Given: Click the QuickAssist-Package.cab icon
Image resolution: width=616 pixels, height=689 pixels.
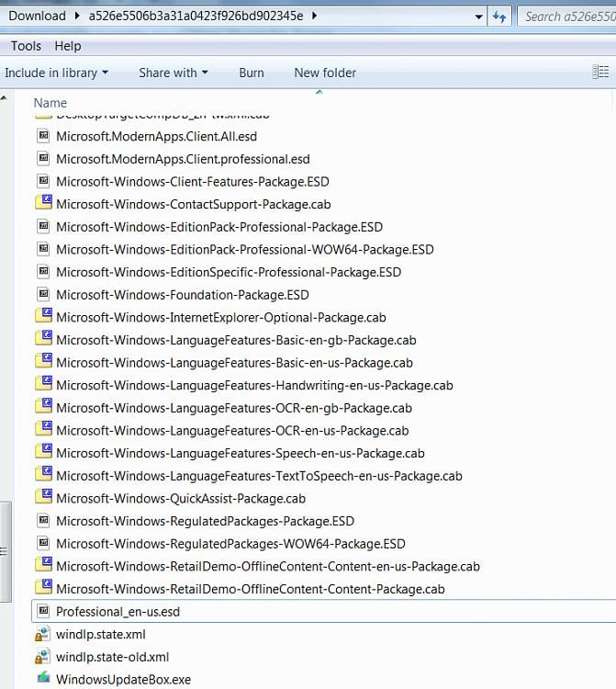Looking at the screenshot, I should (43, 497).
